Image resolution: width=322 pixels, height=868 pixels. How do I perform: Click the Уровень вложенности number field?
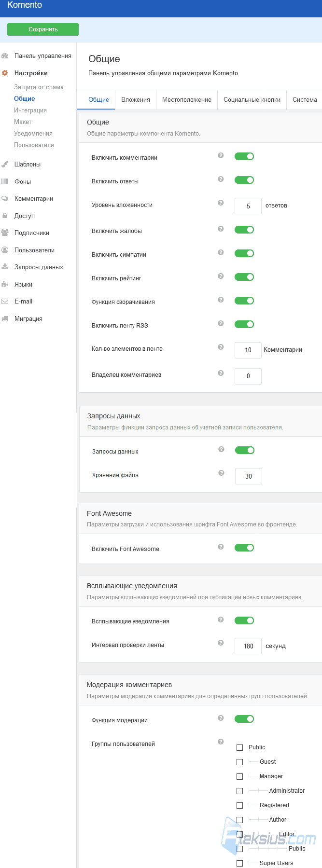click(248, 206)
